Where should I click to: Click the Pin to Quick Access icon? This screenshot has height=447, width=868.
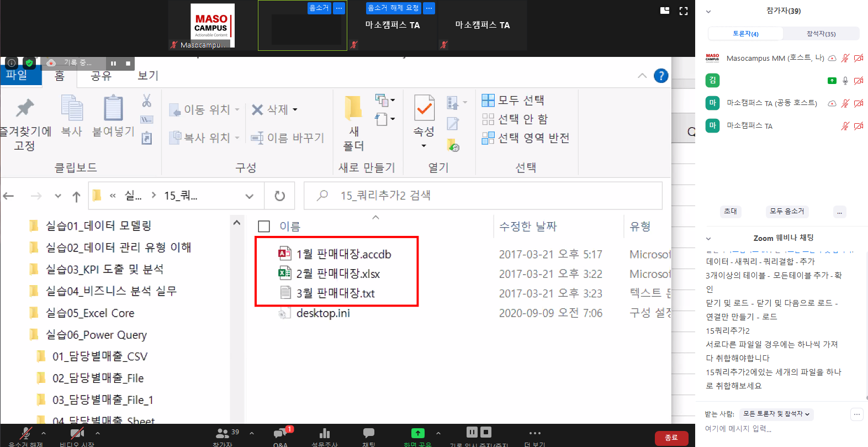click(24, 108)
